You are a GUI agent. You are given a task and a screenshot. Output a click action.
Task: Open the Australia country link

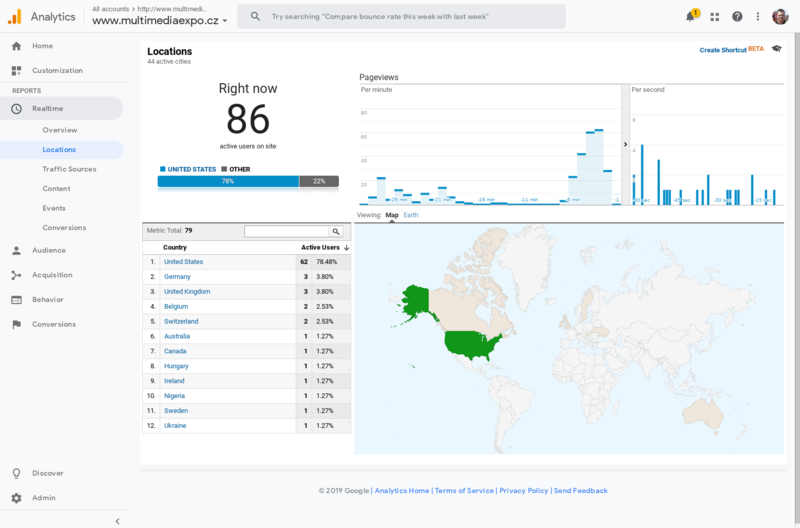(177, 336)
